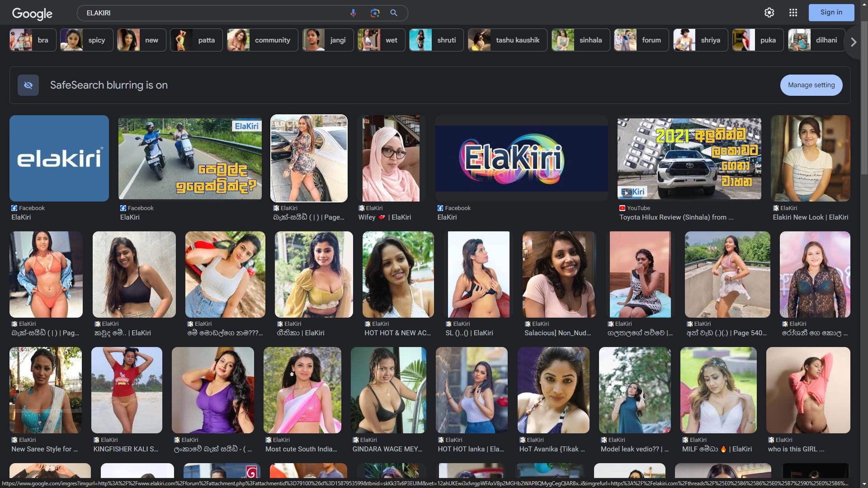The height and width of the screenshot is (488, 868).
Task: Open "Toyota Hilux Review (Sinhala)" YouTube link
Action: pyautogui.click(x=676, y=217)
